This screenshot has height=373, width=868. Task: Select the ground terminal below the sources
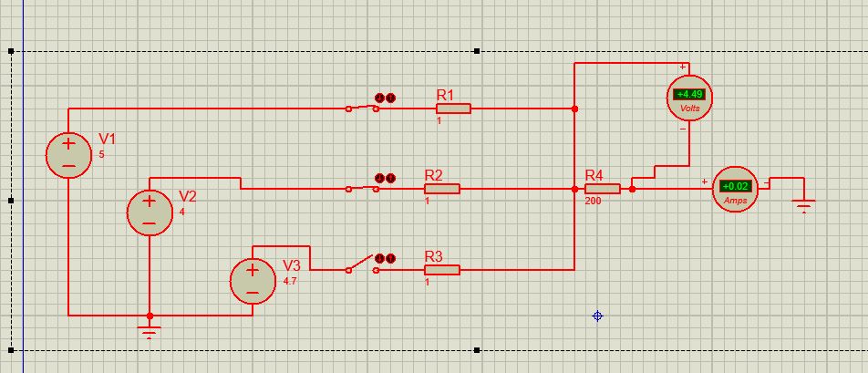[150, 330]
